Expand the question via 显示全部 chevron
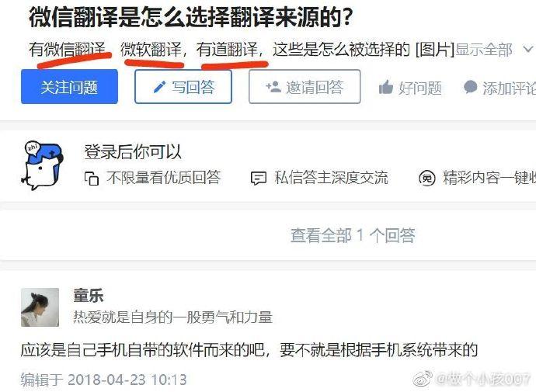The width and height of the screenshot is (536, 392). pyautogui.click(x=528, y=50)
